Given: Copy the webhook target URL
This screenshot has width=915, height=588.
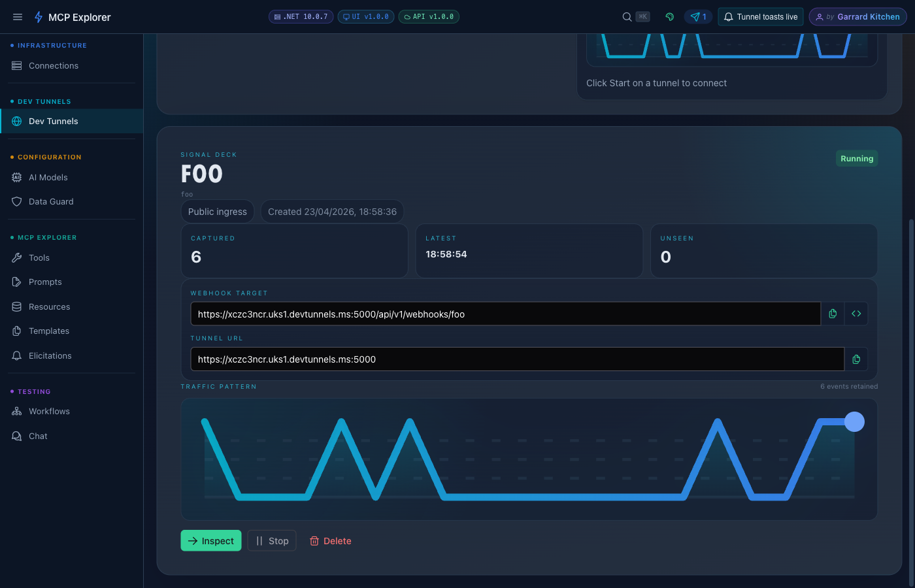Looking at the screenshot, I should pyautogui.click(x=833, y=314).
